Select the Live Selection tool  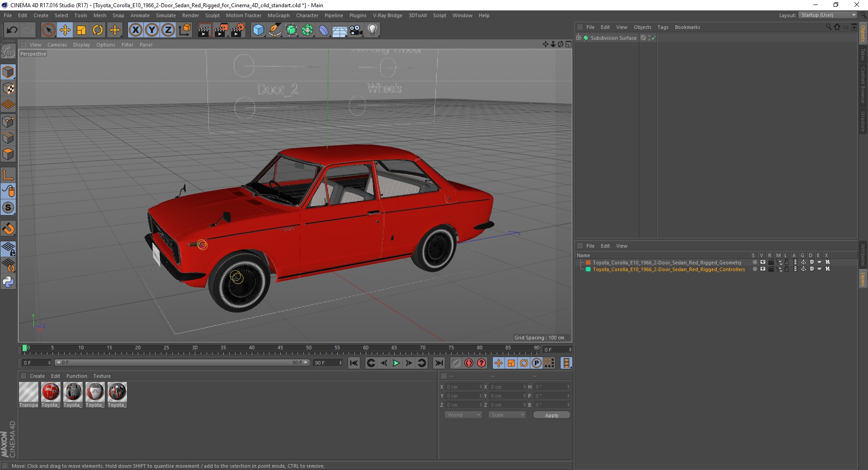pyautogui.click(x=48, y=30)
